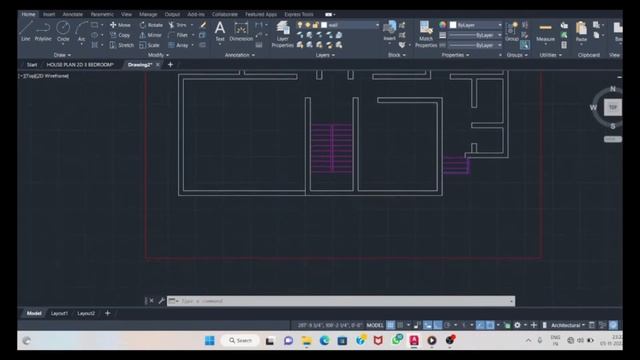Click the white layer color swatch
Image resolution: width=640 pixels, height=360 pixels.
coord(324,25)
